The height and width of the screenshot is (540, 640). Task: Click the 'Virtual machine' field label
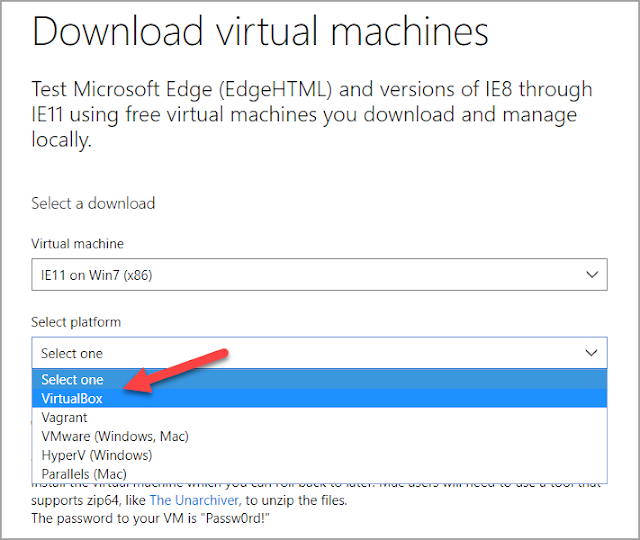pyautogui.click(x=78, y=244)
